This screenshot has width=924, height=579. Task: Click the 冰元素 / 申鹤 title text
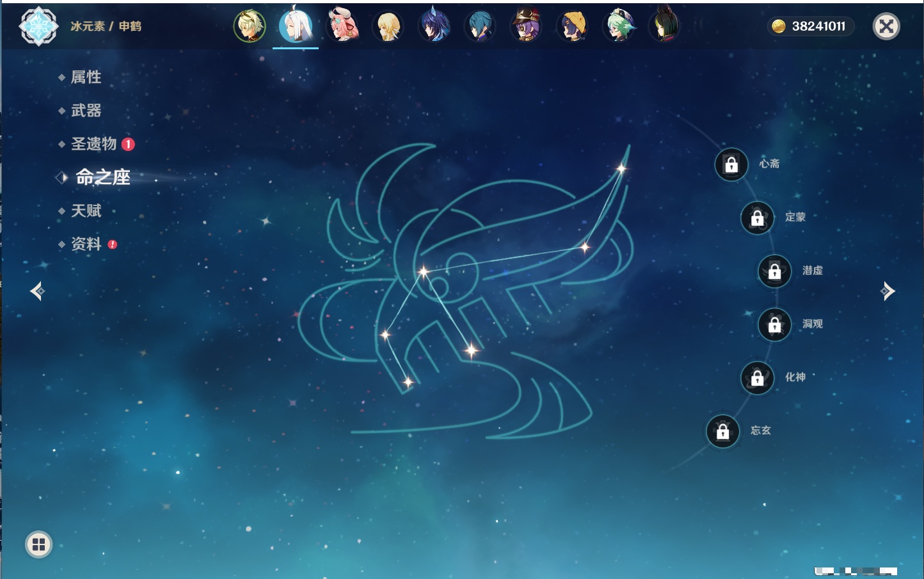coord(106,26)
